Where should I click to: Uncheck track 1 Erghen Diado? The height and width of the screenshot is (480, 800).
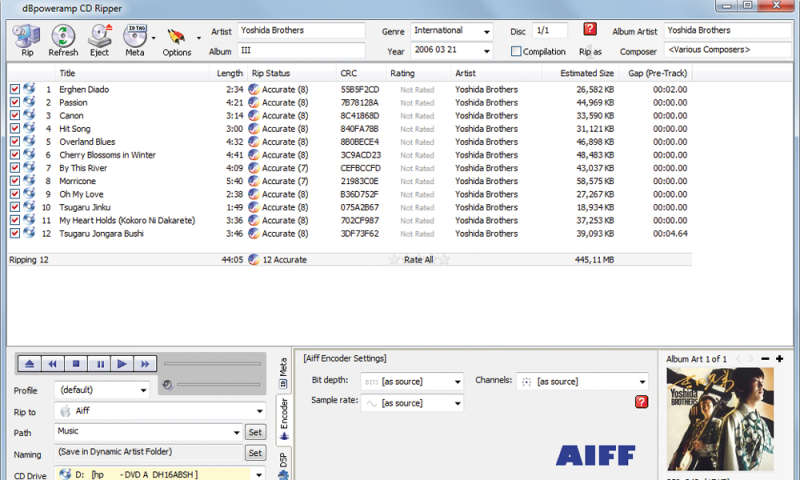(15, 89)
